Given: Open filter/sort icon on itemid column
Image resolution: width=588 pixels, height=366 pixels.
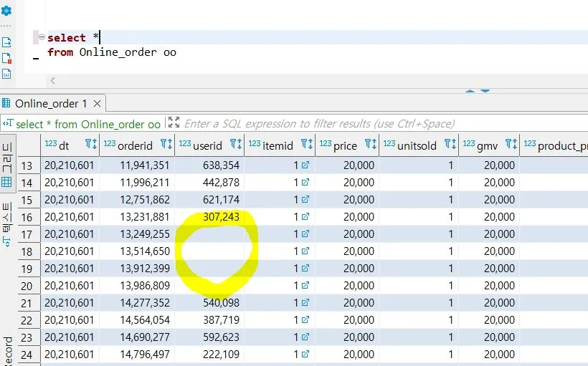Looking at the screenshot, I should click(307, 144).
